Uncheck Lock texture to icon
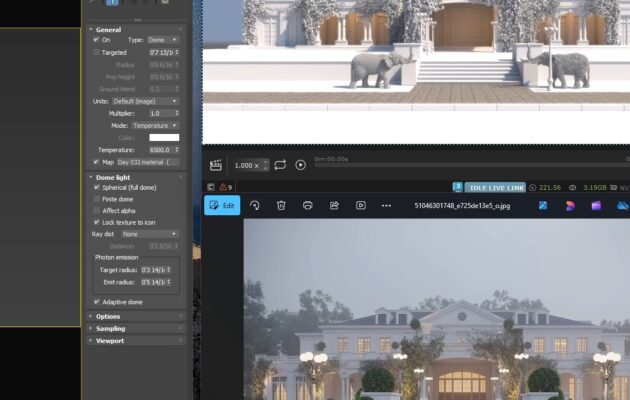 [96, 222]
